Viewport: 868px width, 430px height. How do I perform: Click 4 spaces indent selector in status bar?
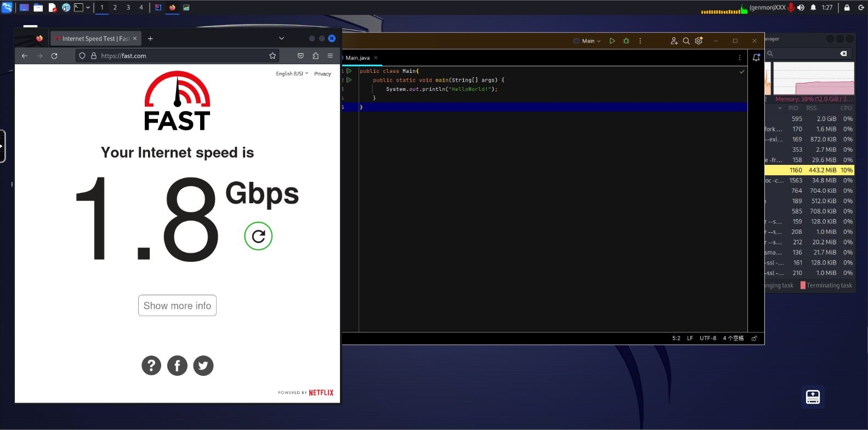tap(733, 339)
